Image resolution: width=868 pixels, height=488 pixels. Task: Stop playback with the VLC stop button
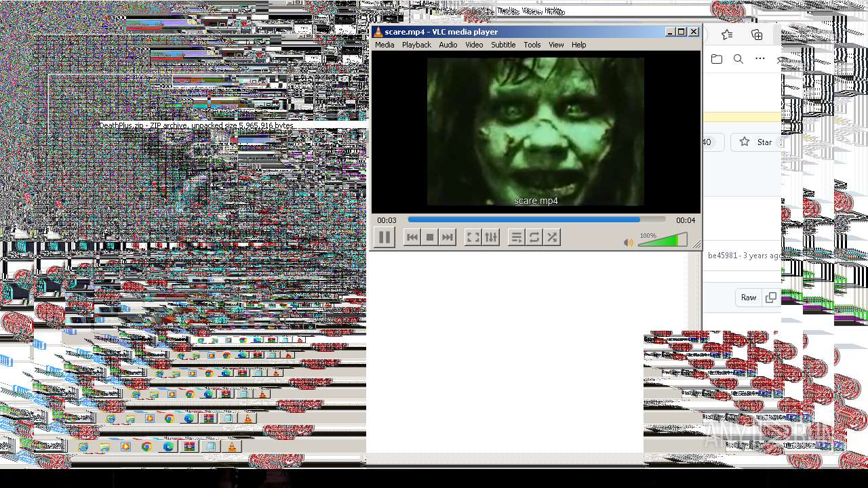(x=429, y=237)
